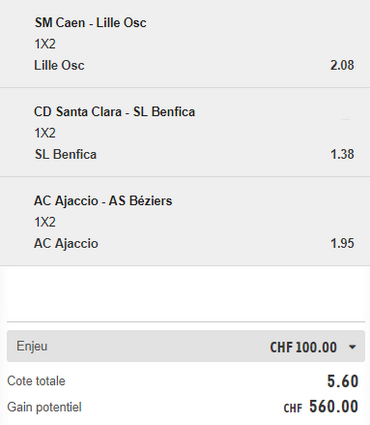This screenshot has height=425, width=370.
Task: Open the AC Ajaccio - AS Béziers match
Action: pos(103,201)
